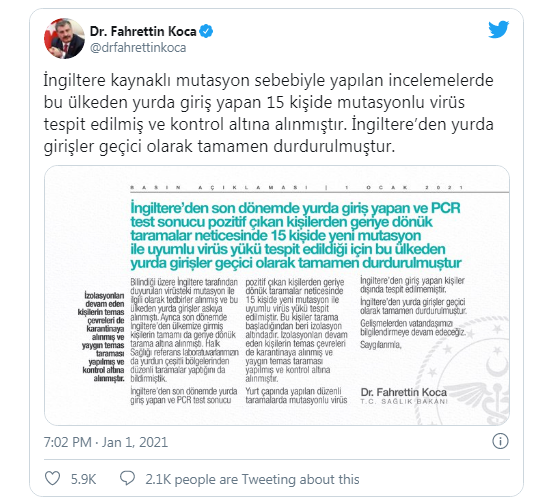Click the bold İzolasyonları sidebar text

101,337
